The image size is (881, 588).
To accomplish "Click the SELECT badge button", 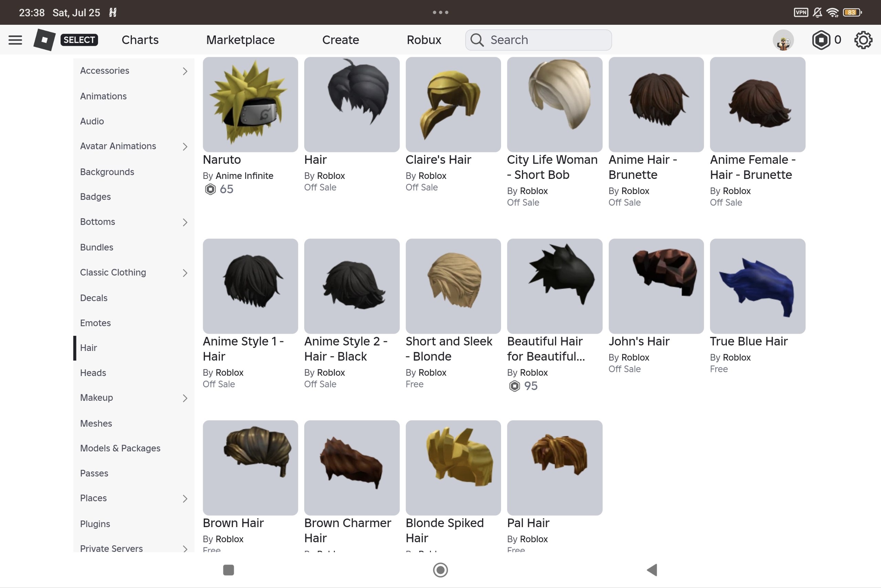I will click(x=79, y=40).
